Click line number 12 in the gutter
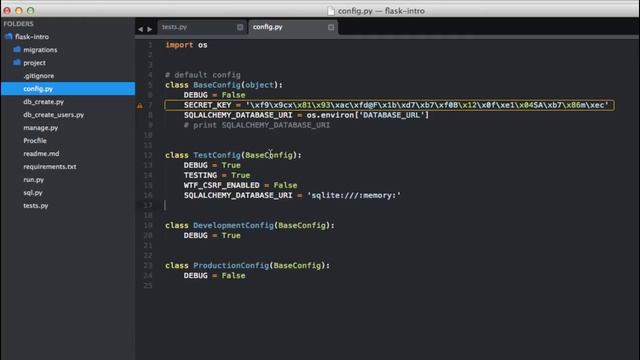This screenshot has width=640, height=360. pyautogui.click(x=148, y=155)
